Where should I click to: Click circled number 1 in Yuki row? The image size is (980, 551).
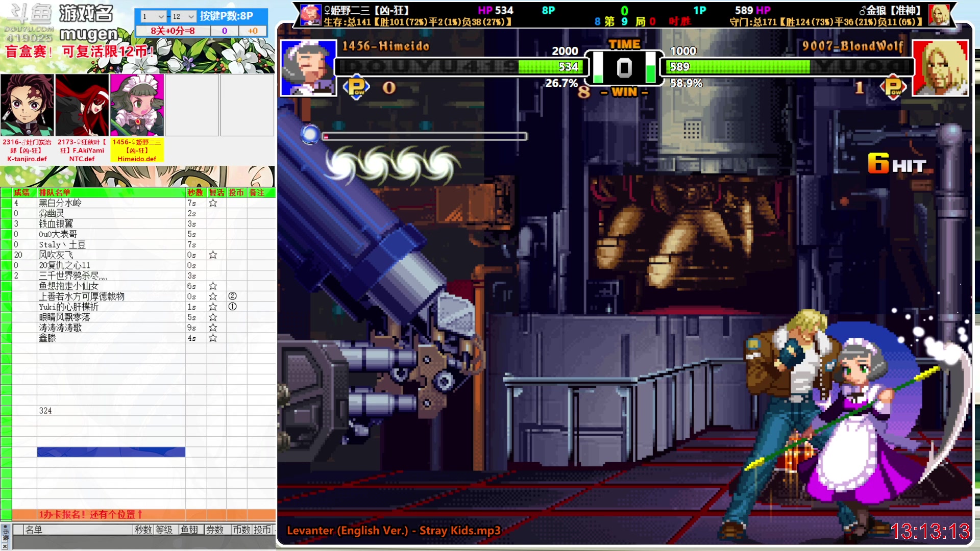pos(232,307)
